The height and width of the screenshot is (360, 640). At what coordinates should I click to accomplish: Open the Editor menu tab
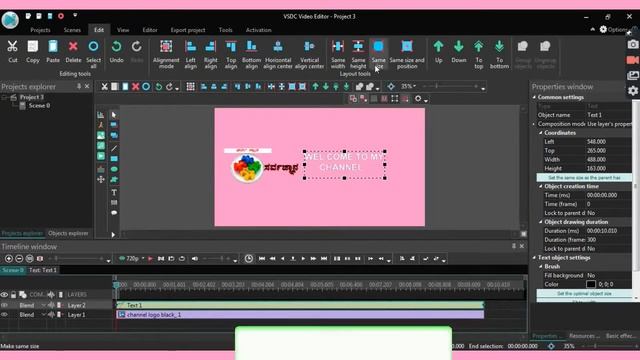[x=150, y=30]
